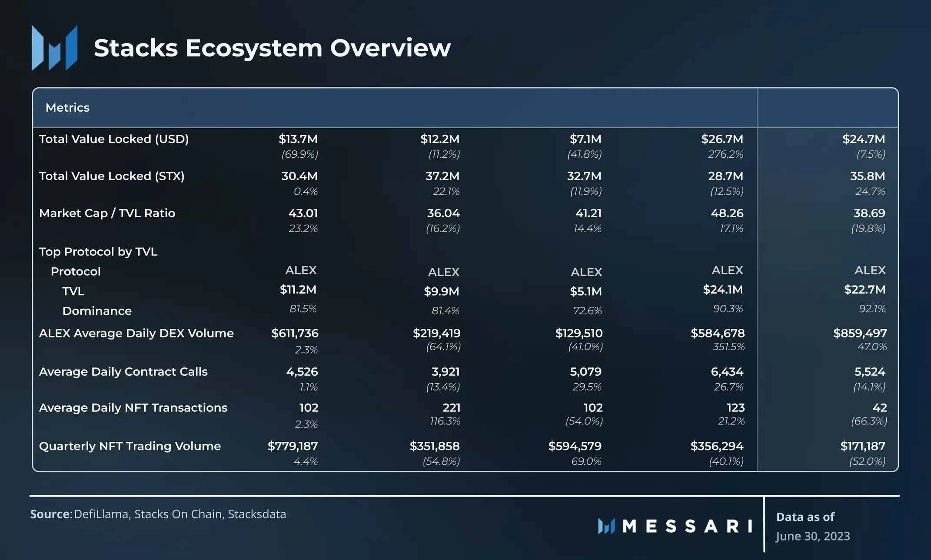This screenshot has height=560, width=931.
Task: Click the large Messari logo beside the title
Action: click(55, 48)
